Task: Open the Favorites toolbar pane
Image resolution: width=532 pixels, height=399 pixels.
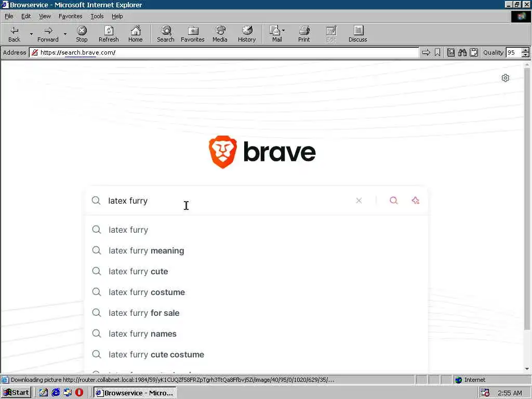Action: tap(192, 34)
